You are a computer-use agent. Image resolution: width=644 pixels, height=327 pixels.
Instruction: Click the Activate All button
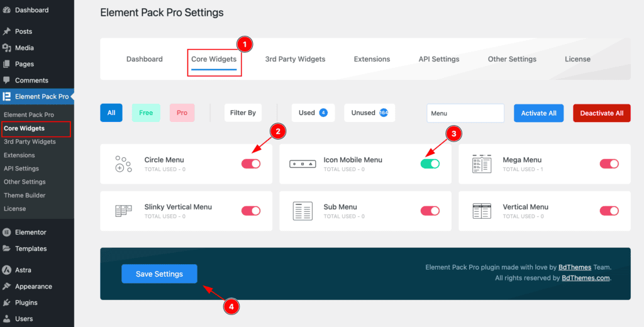[x=538, y=113]
